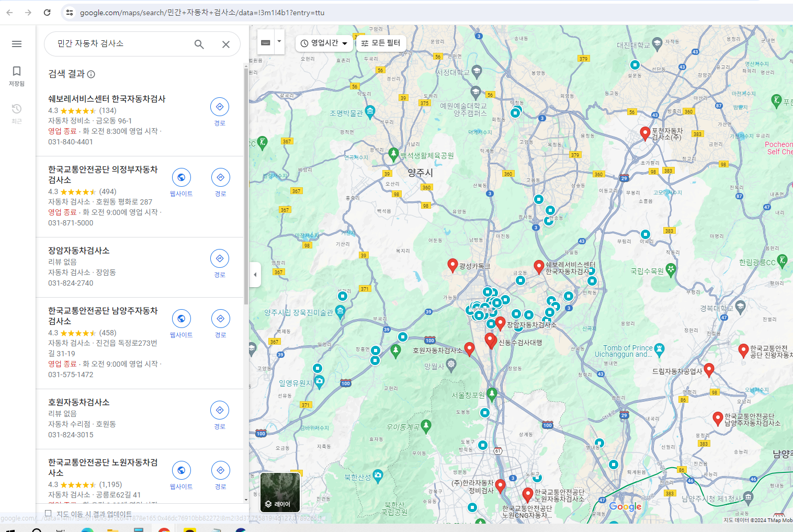Open site information icon in address bar
Image resolution: width=793 pixels, height=532 pixels.
click(70, 13)
